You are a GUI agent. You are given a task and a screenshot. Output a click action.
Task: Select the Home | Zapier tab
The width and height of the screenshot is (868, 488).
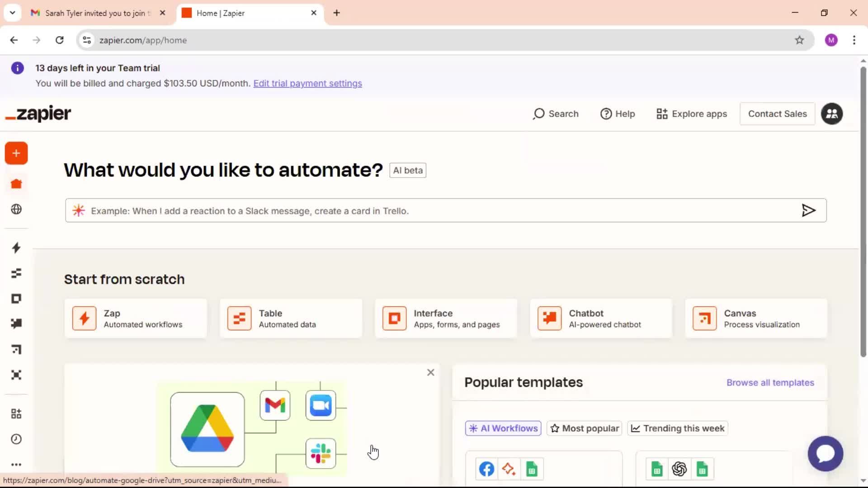click(x=250, y=13)
